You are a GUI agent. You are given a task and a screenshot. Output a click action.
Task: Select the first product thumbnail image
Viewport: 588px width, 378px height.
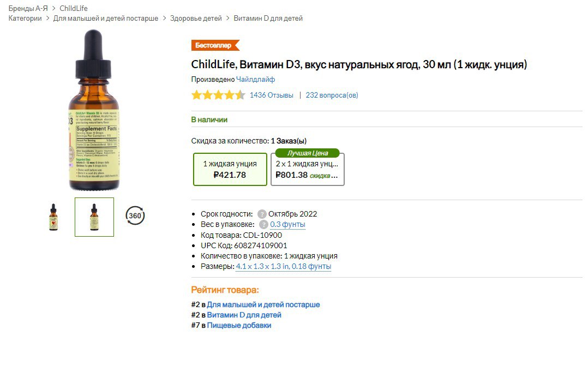[53, 217]
